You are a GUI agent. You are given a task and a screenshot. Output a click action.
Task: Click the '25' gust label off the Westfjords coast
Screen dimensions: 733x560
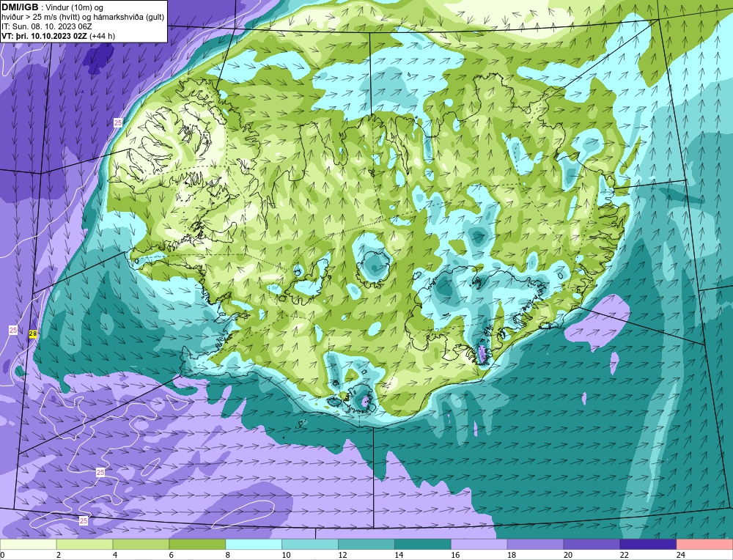click(118, 122)
